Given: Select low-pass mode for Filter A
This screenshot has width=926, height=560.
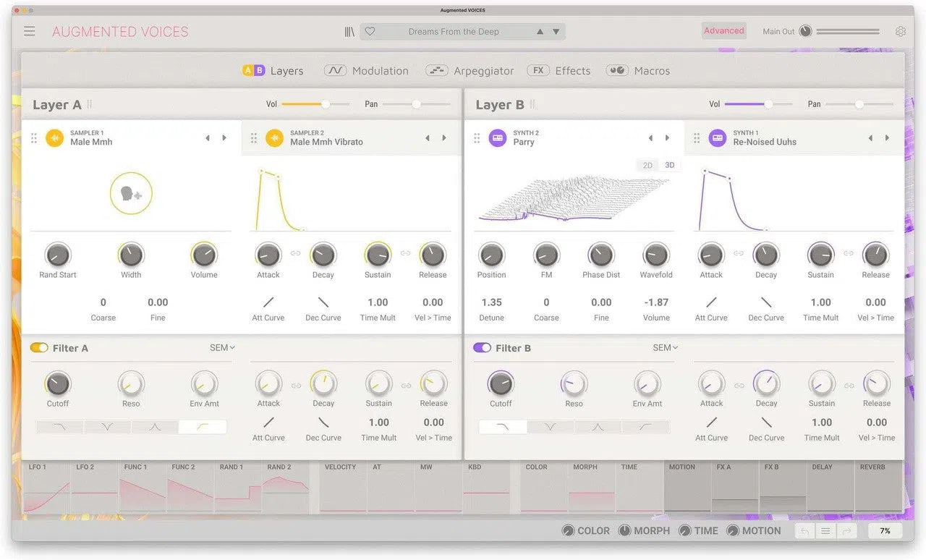Looking at the screenshot, I should [59, 427].
